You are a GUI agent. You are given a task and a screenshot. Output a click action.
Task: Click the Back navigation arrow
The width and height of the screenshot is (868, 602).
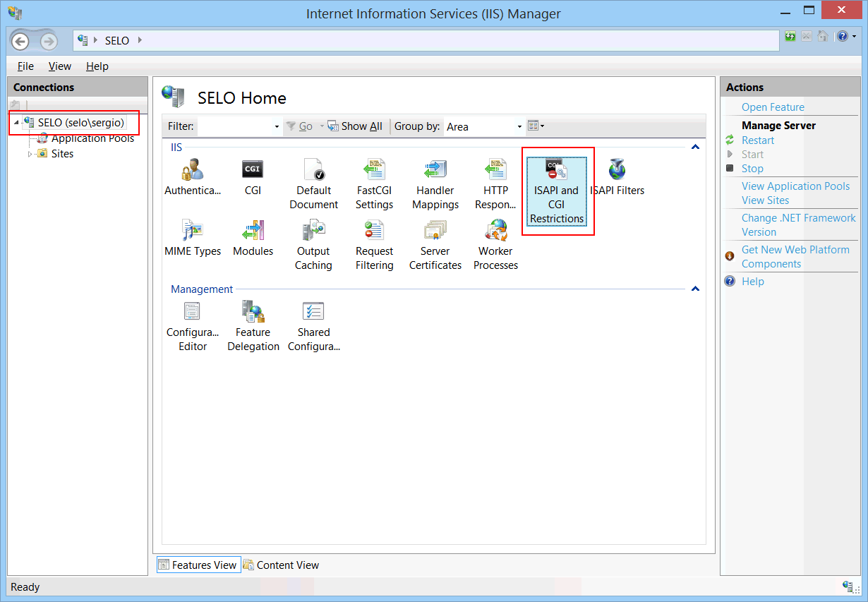[x=20, y=41]
